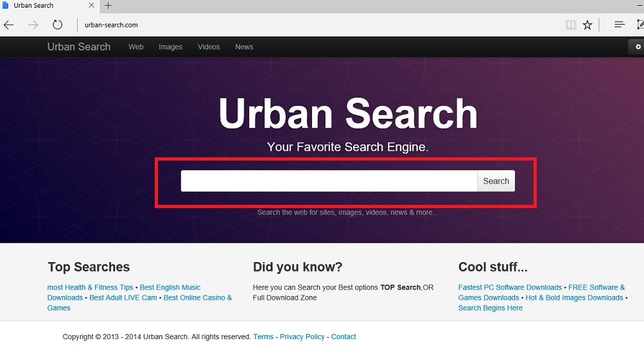
Task: Click the Urban Search brand logo link
Action: [79, 47]
